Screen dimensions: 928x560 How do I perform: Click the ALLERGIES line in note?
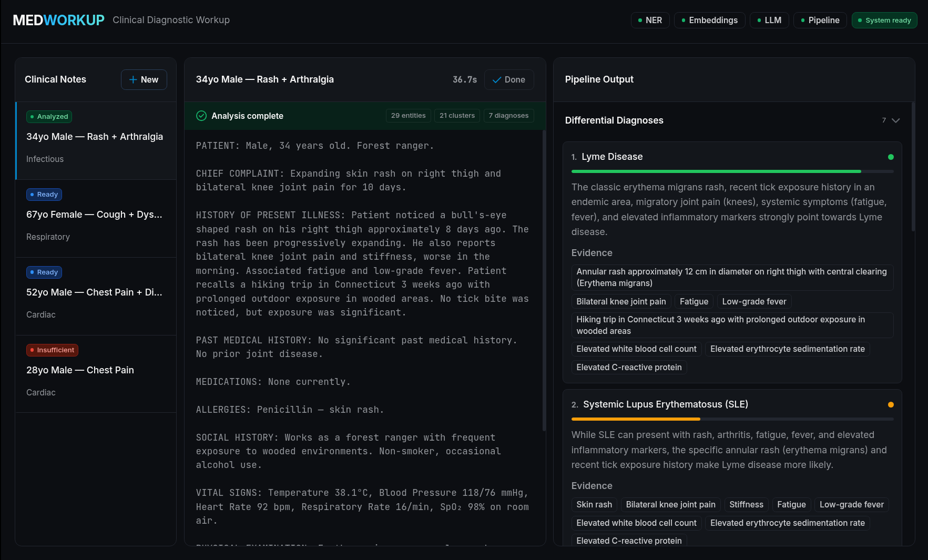pos(290,410)
